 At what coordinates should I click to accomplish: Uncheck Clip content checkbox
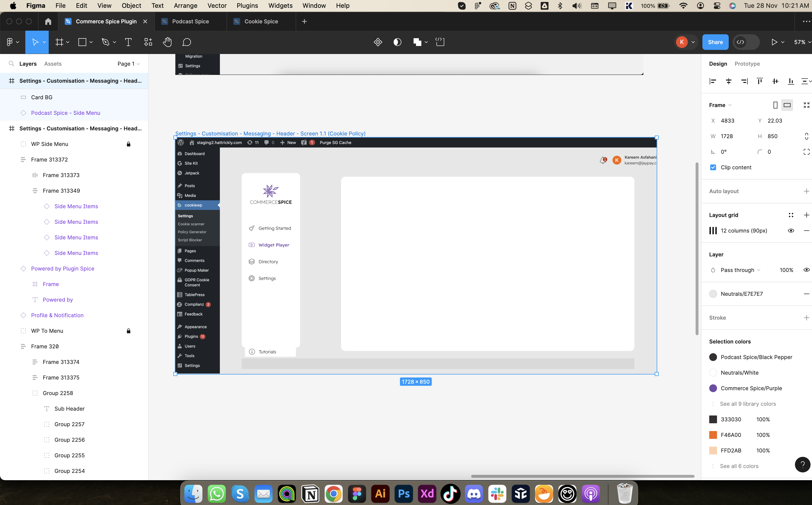713,167
